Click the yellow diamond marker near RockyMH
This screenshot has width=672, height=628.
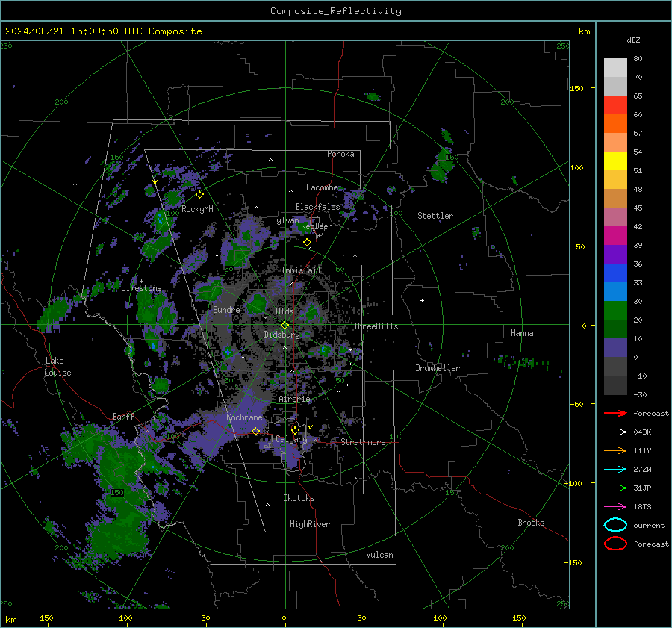(x=199, y=195)
